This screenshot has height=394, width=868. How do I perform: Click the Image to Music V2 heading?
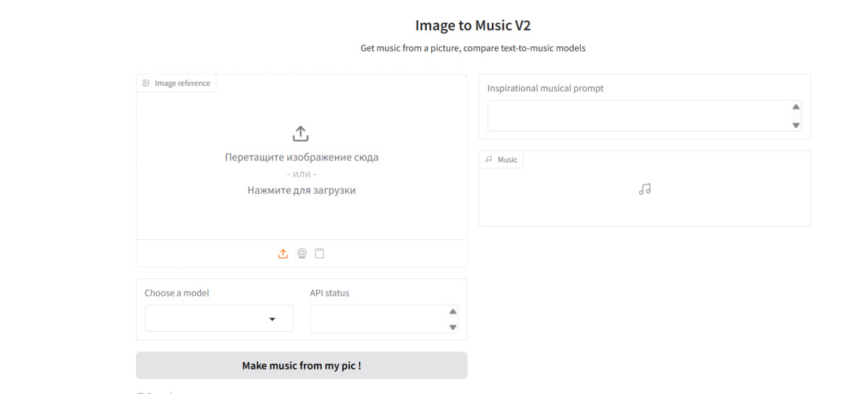[x=472, y=25]
